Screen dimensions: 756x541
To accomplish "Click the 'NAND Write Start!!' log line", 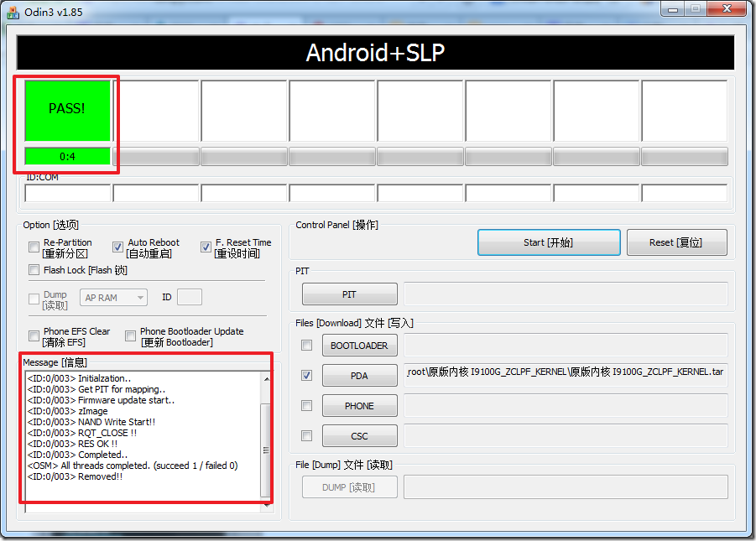I will [91, 422].
